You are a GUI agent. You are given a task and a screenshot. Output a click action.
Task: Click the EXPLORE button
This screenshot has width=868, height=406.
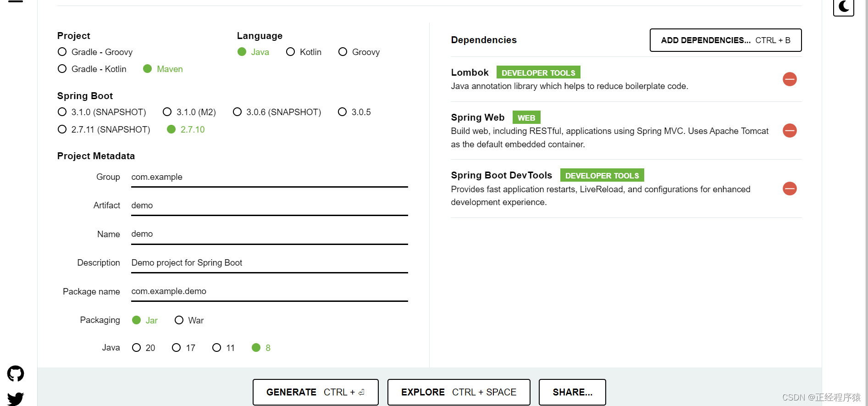459,392
